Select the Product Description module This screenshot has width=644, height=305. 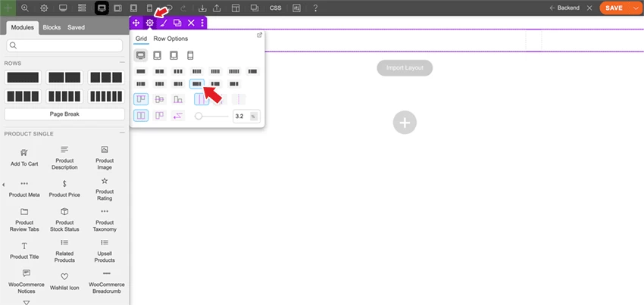(64, 157)
